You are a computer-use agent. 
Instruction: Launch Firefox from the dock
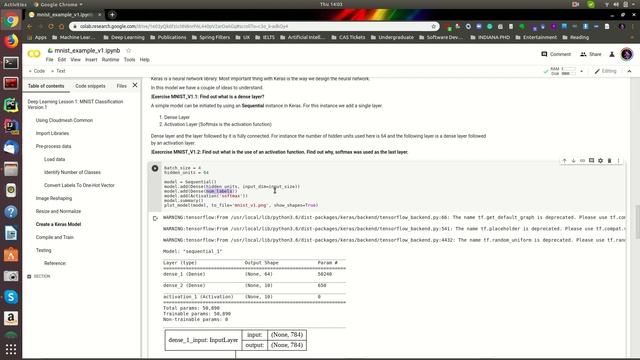pyautogui.click(x=11, y=41)
